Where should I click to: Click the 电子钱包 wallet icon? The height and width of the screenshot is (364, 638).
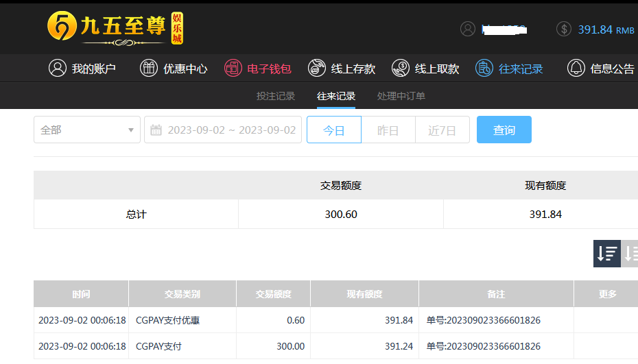point(233,68)
